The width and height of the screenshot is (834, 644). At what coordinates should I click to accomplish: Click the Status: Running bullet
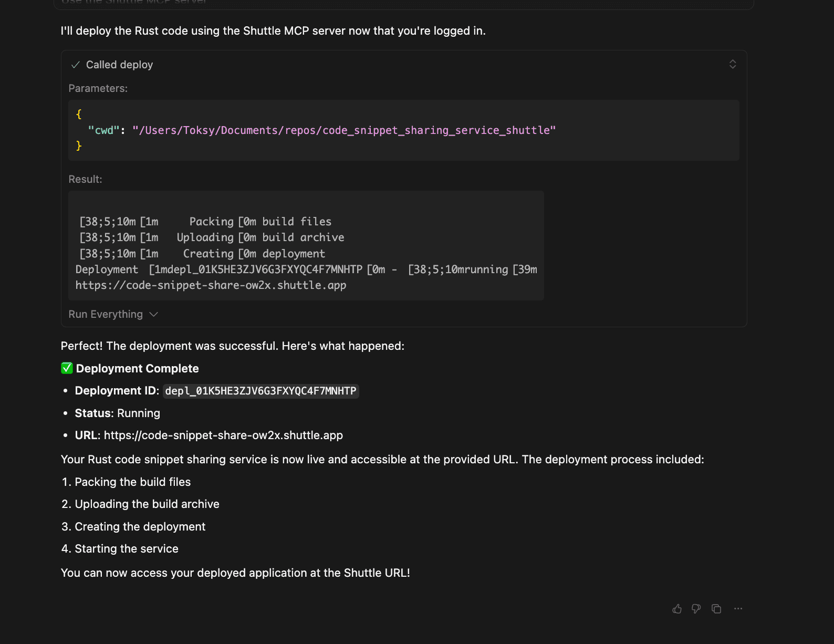[x=117, y=413]
